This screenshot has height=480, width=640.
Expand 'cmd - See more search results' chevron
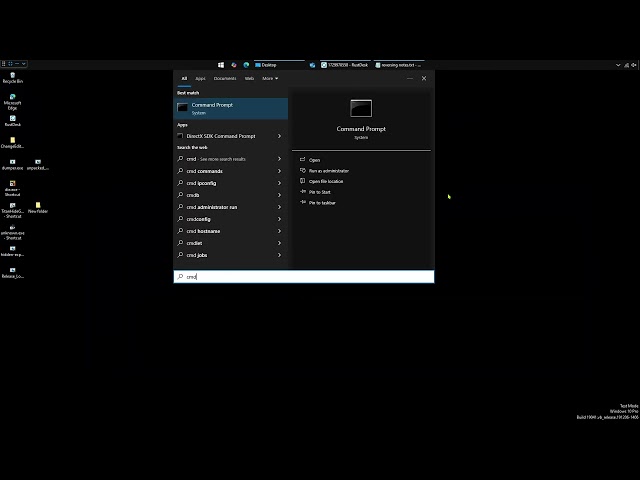click(280, 159)
